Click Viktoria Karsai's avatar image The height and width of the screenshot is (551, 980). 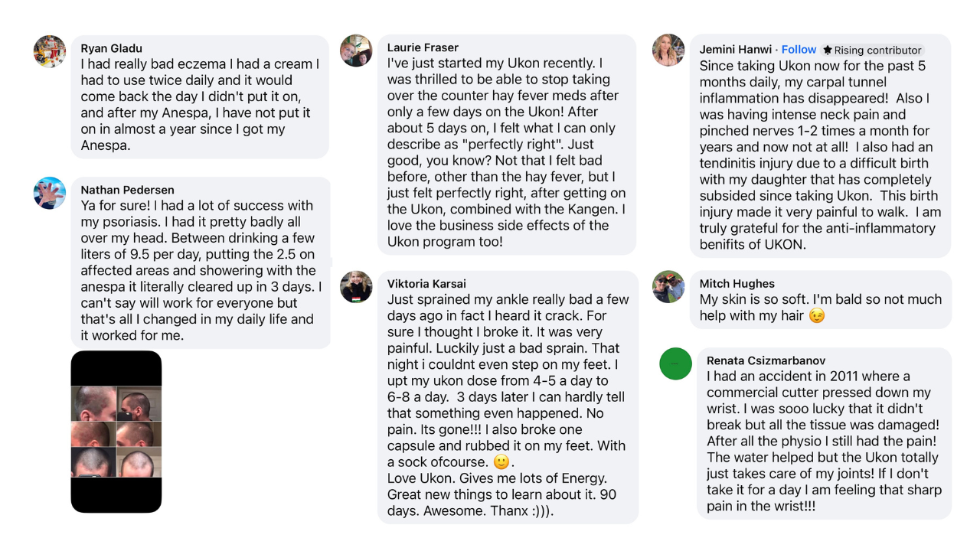pyautogui.click(x=356, y=286)
